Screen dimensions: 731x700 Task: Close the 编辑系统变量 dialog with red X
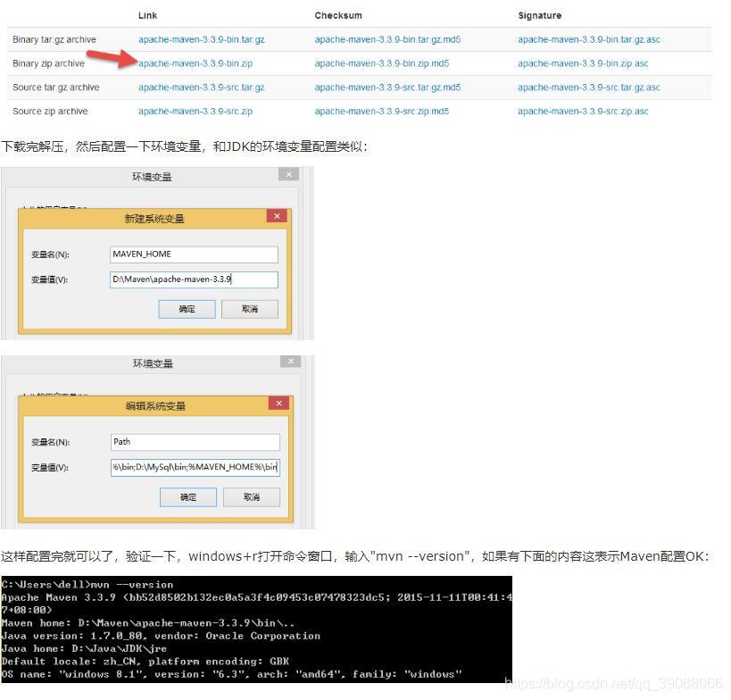click(278, 404)
